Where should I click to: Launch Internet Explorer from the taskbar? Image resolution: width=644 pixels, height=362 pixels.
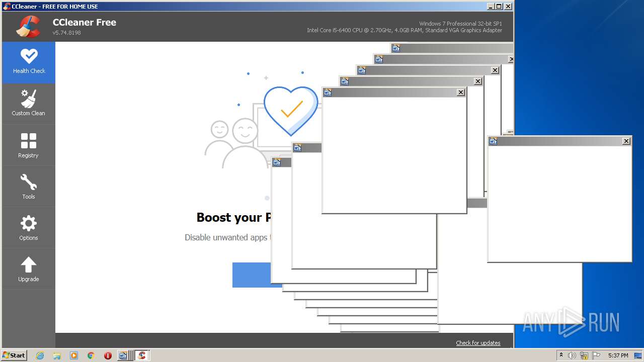(40, 355)
